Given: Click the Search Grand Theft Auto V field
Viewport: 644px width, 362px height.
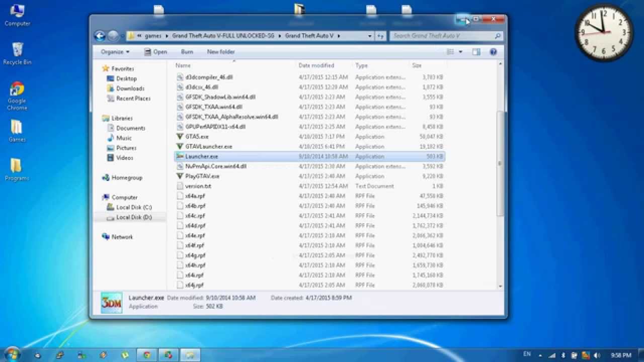Looking at the screenshot, I should (447, 36).
